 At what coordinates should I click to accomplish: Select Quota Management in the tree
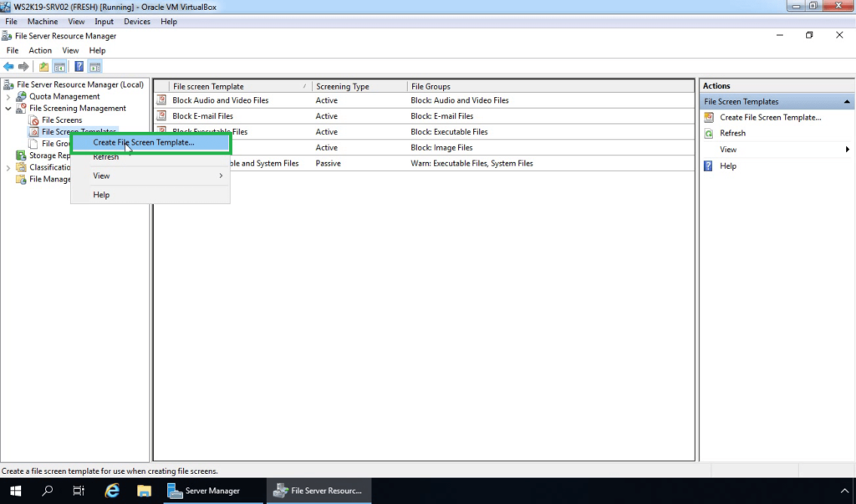coord(64,97)
